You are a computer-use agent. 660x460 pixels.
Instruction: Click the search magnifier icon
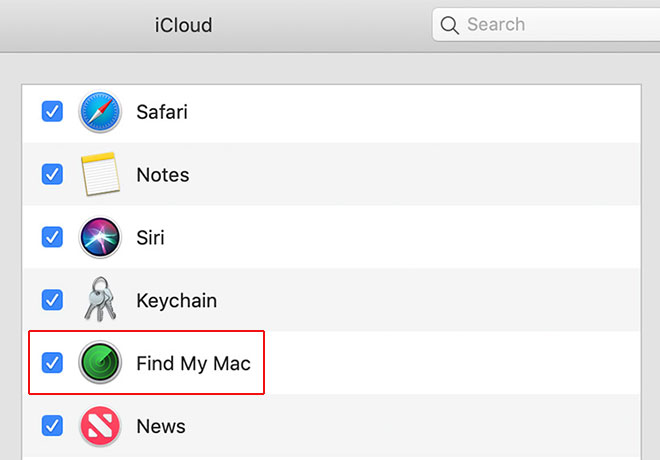point(449,25)
